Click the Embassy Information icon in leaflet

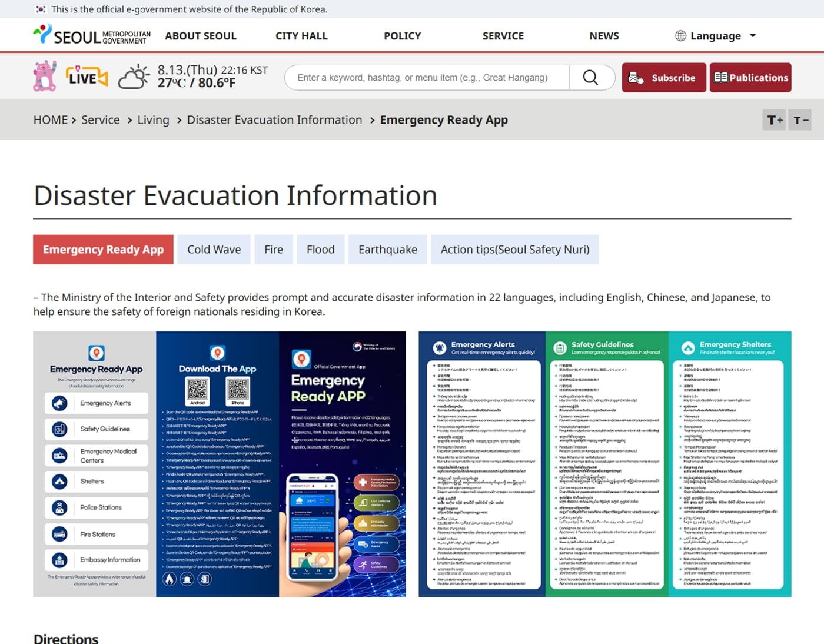coord(59,560)
